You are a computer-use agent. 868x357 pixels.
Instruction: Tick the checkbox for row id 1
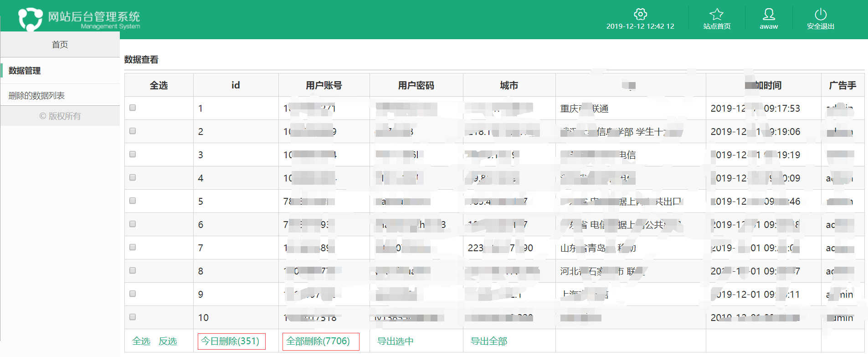tap(133, 108)
